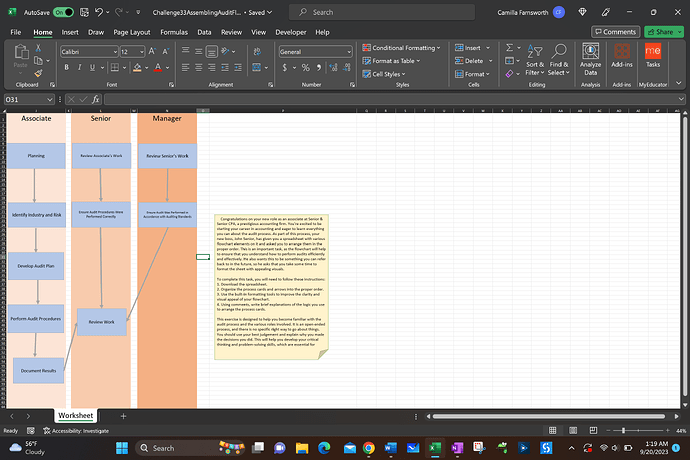Click the Font Color letter A icon
This screenshot has width=690, height=460.
[x=158, y=67]
